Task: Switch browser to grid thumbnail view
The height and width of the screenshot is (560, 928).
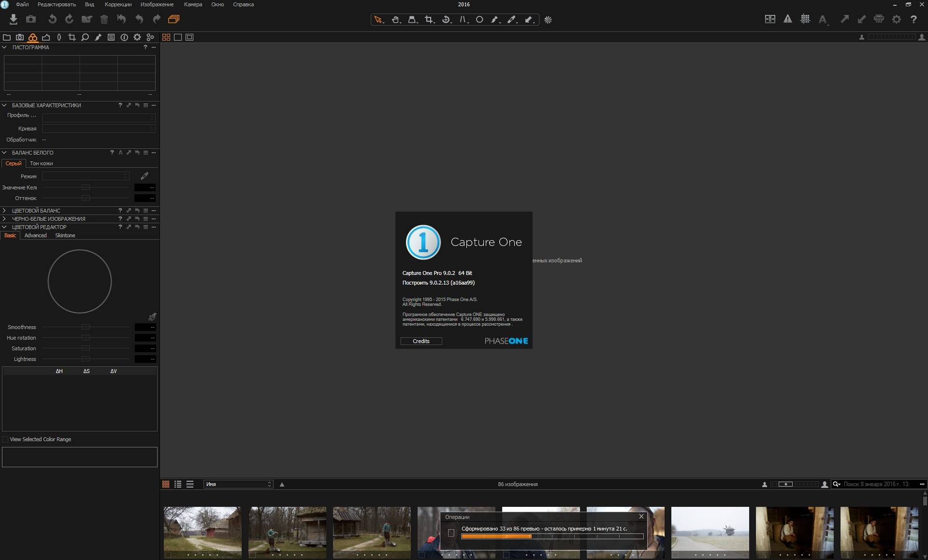Action: (166, 484)
